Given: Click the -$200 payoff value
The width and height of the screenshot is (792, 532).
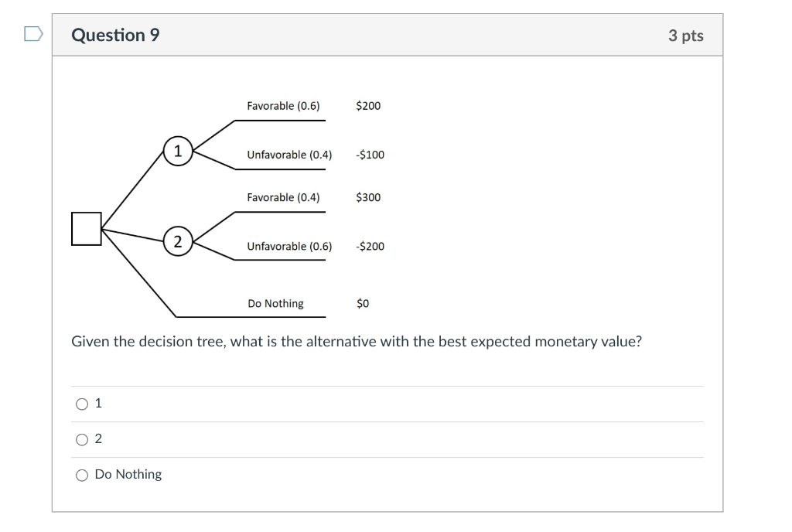Looking at the screenshot, I should pyautogui.click(x=370, y=246).
